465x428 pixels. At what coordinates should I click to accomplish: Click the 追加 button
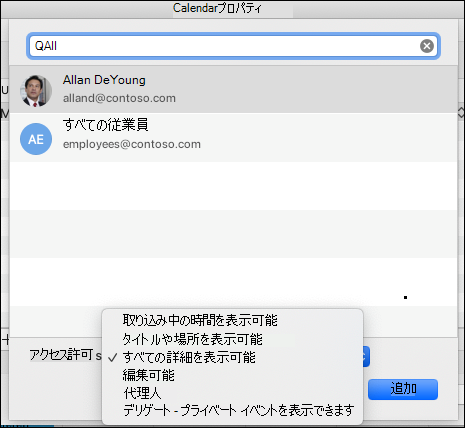[403, 389]
